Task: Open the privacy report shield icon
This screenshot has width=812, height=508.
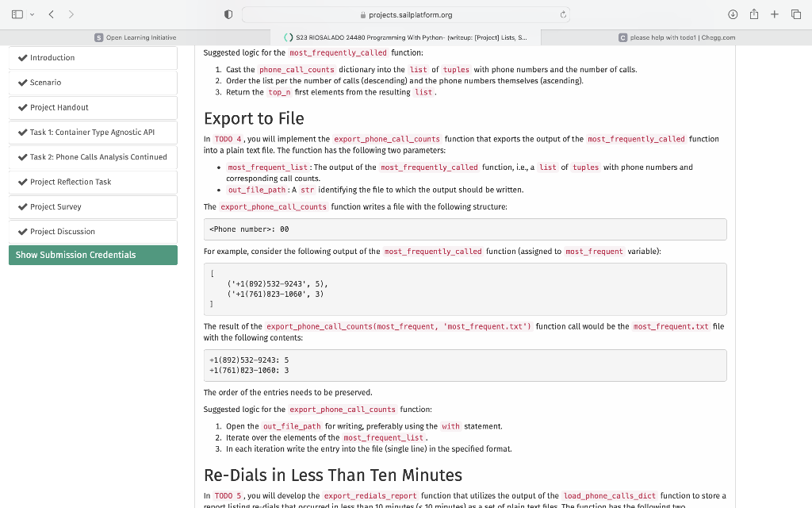Action: (x=228, y=13)
